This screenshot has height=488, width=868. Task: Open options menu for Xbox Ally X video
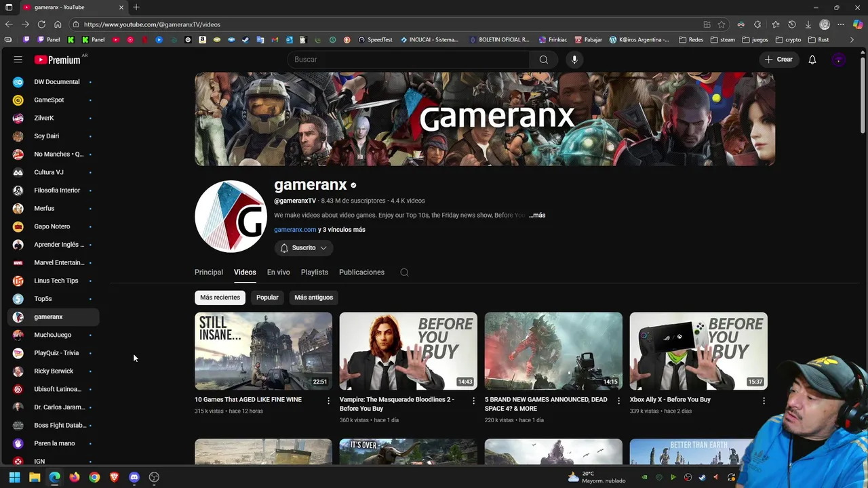[x=764, y=401]
